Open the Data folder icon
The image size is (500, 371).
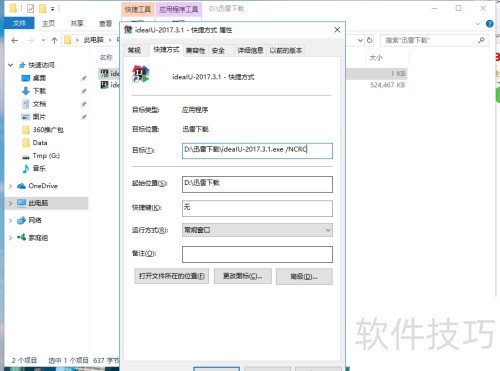(26, 143)
